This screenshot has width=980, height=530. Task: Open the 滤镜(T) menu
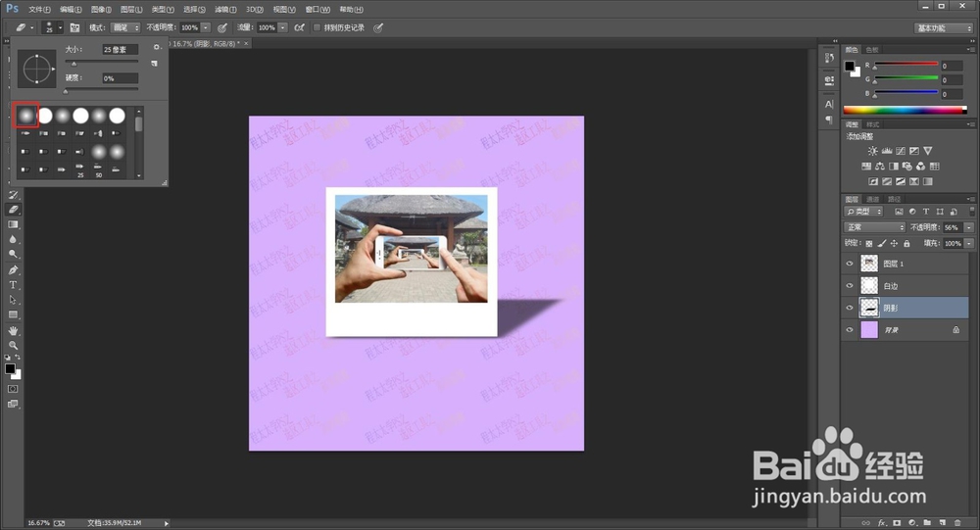click(225, 10)
